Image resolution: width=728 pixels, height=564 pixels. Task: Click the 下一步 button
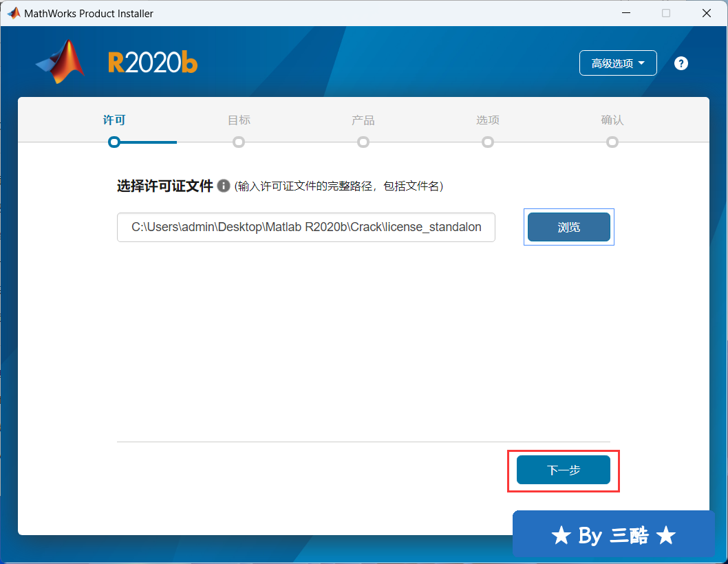tap(563, 470)
